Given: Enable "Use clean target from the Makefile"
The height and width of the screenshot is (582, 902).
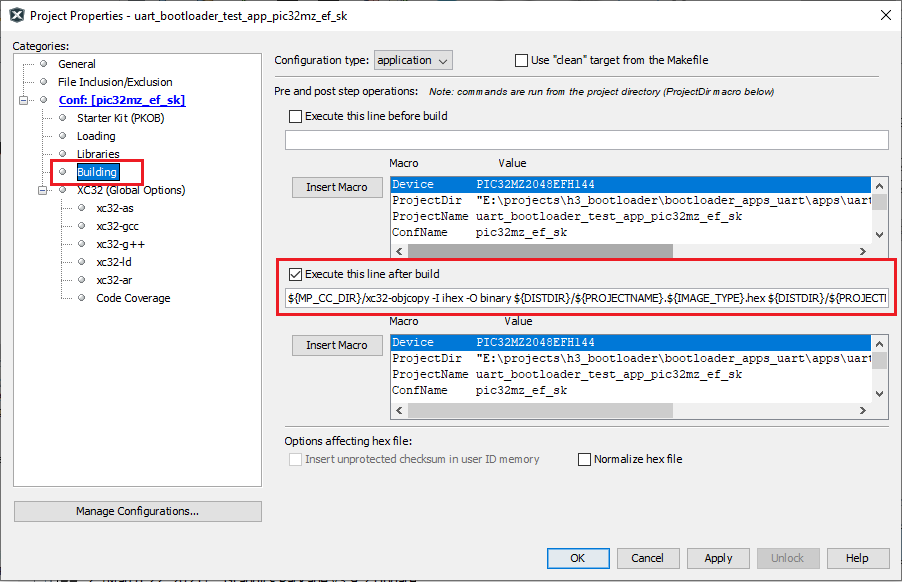Looking at the screenshot, I should tap(521, 60).
